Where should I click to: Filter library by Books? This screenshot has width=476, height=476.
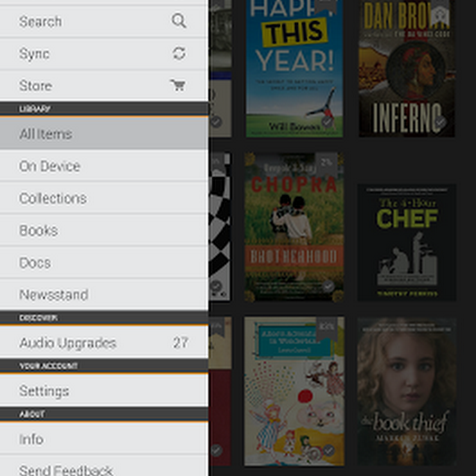click(x=104, y=231)
